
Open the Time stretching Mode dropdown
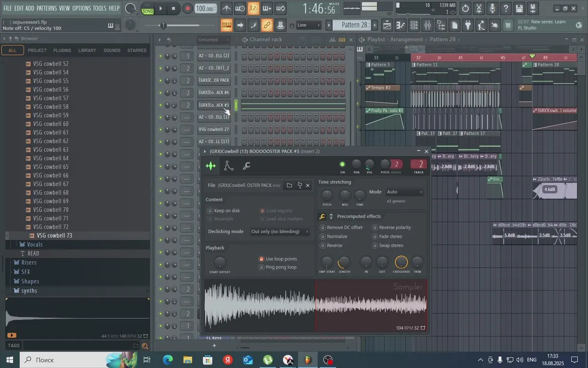(x=404, y=192)
